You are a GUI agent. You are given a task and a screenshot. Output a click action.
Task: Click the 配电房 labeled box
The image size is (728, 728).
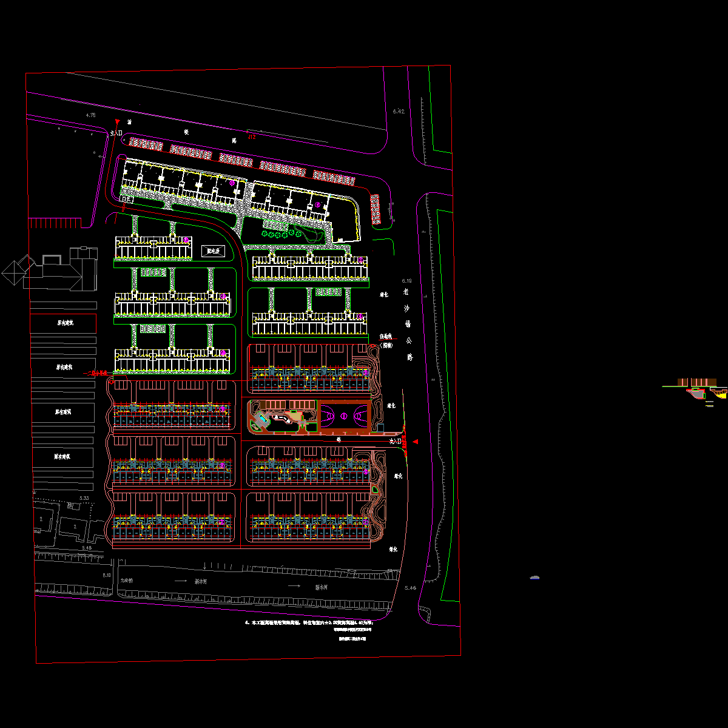(214, 251)
